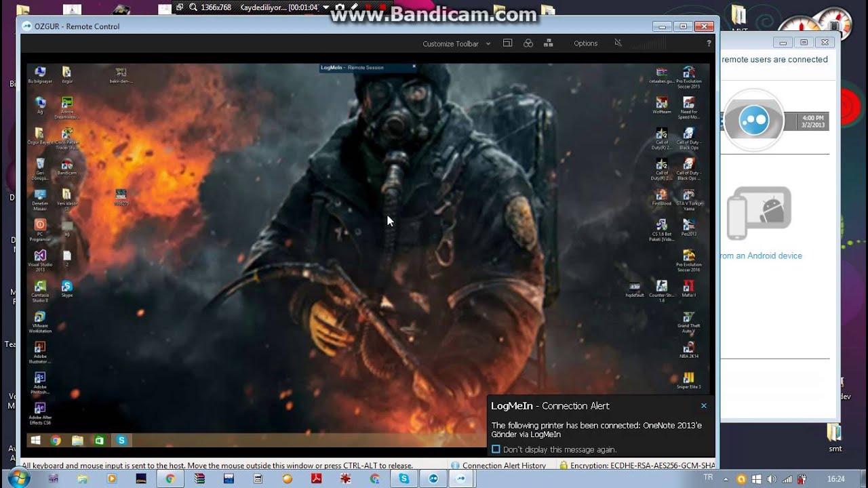Close the LogMeIn Remote Session top bar

[414, 66]
